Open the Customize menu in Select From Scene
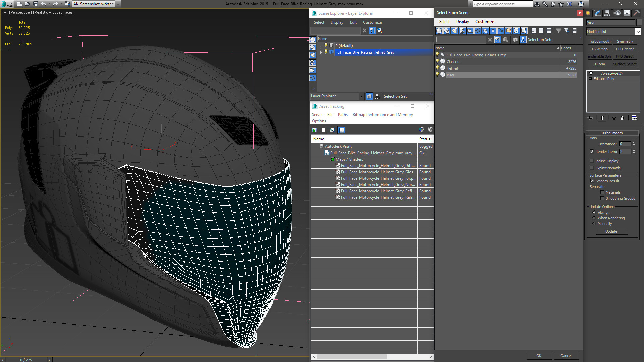The height and width of the screenshot is (362, 644). (x=484, y=22)
